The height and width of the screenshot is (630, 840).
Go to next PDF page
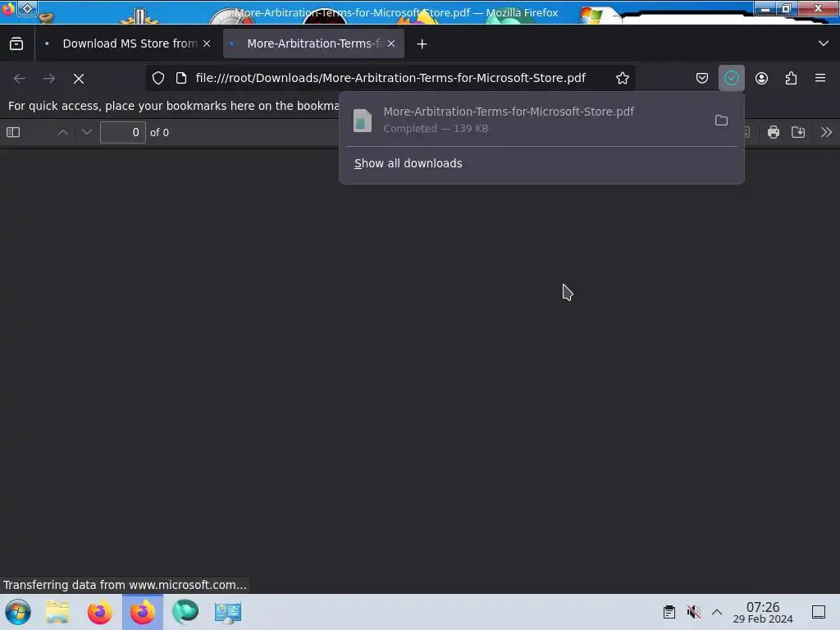tap(87, 132)
